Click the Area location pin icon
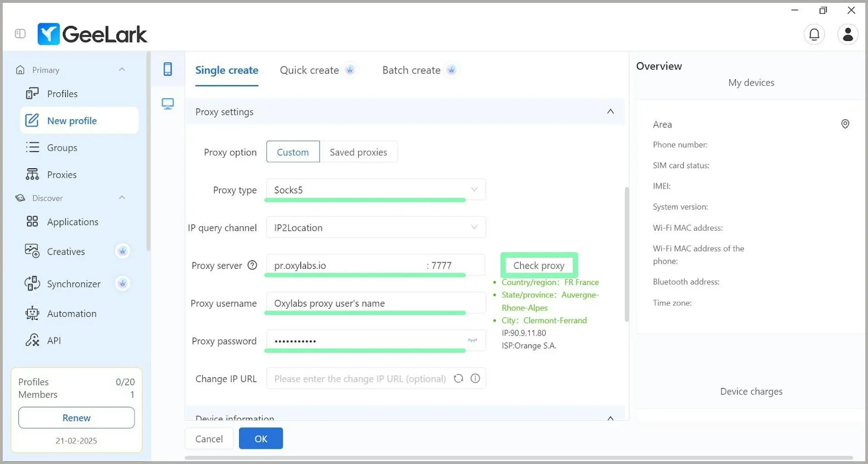Viewport: 868px width, 464px height. point(845,124)
